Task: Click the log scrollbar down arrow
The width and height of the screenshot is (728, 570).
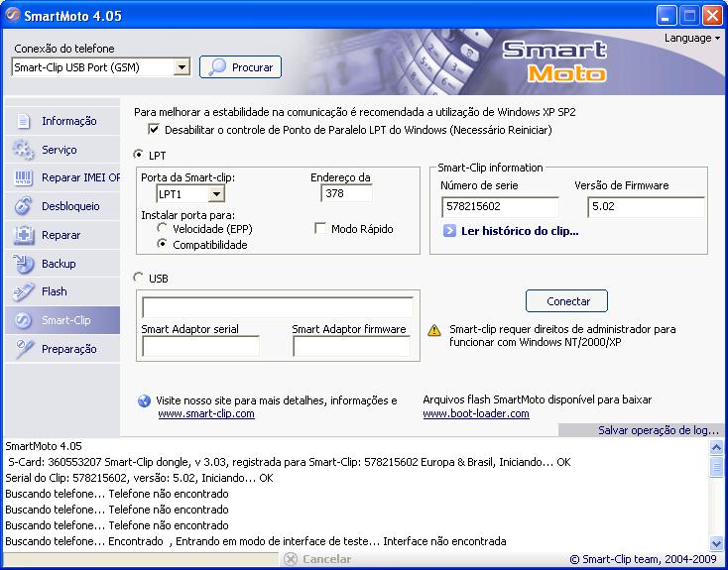Action: pos(716,542)
